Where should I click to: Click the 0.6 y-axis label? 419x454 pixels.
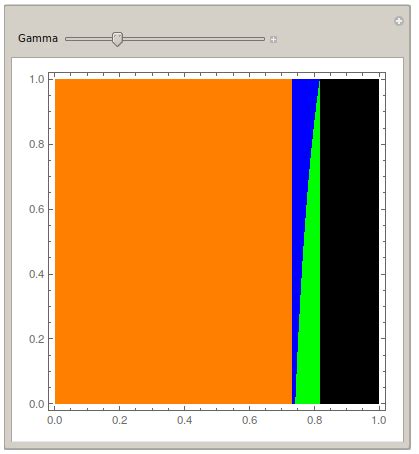[x=37, y=209]
